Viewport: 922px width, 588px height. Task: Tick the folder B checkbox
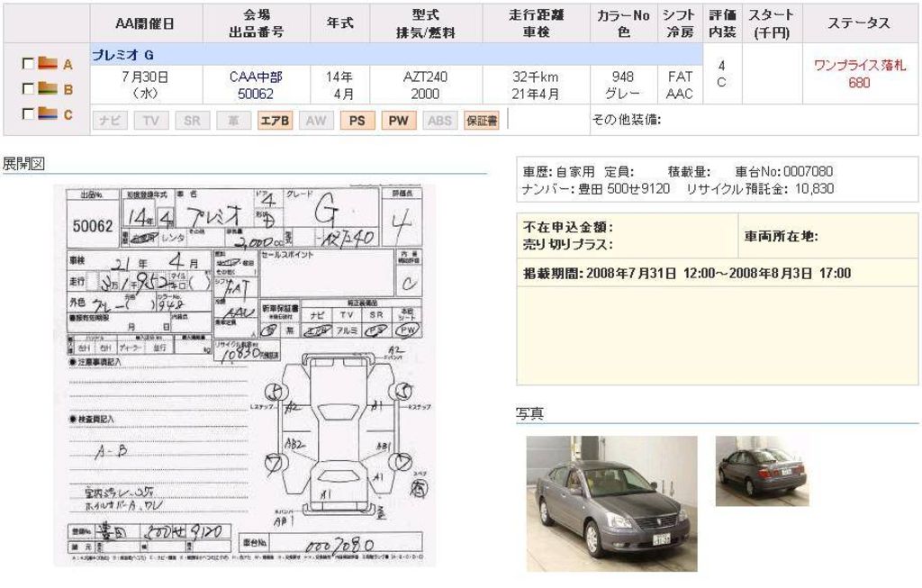coord(28,89)
